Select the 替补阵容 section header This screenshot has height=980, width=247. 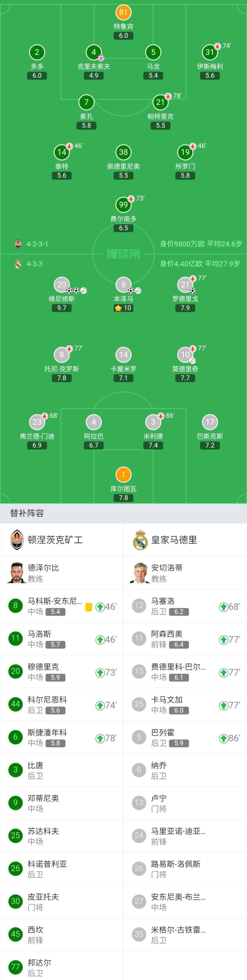pyautogui.click(x=27, y=513)
